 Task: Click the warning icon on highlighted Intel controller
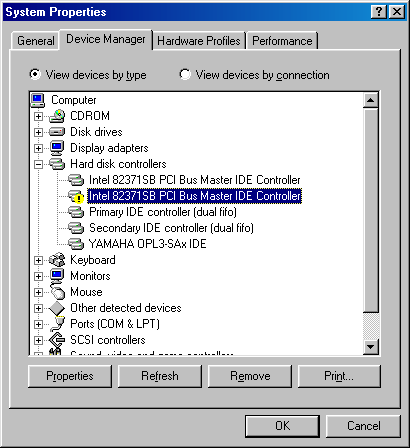coord(79,199)
